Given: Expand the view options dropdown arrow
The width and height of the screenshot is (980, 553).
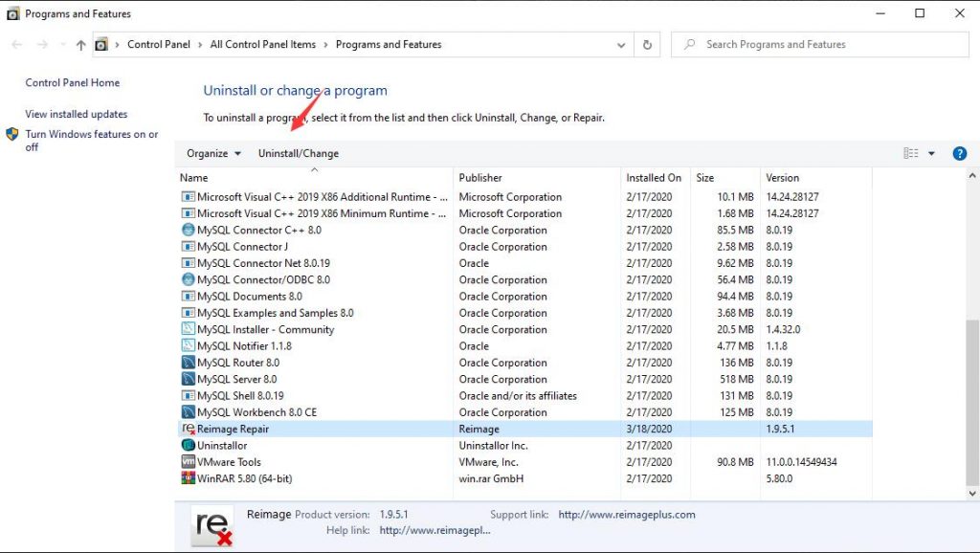Looking at the screenshot, I should [931, 154].
